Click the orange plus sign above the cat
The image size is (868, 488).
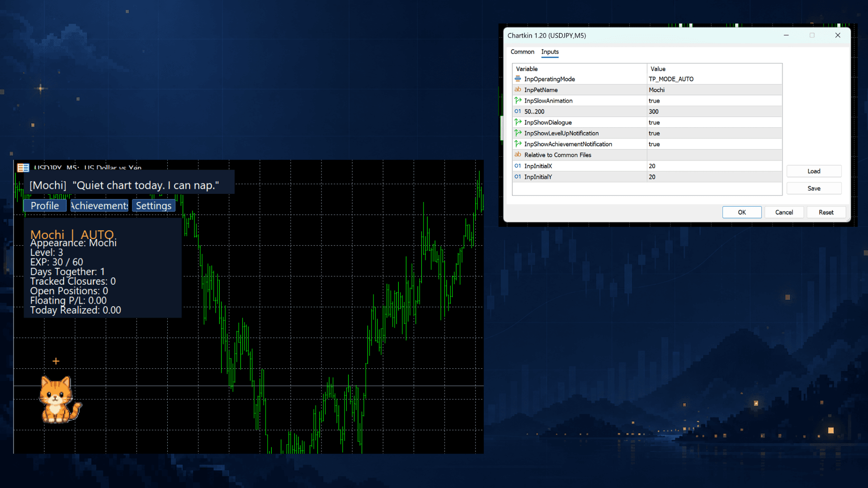(x=56, y=361)
